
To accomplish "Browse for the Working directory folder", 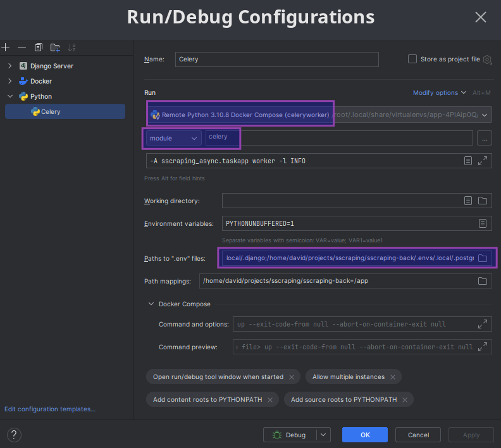I will (x=483, y=201).
